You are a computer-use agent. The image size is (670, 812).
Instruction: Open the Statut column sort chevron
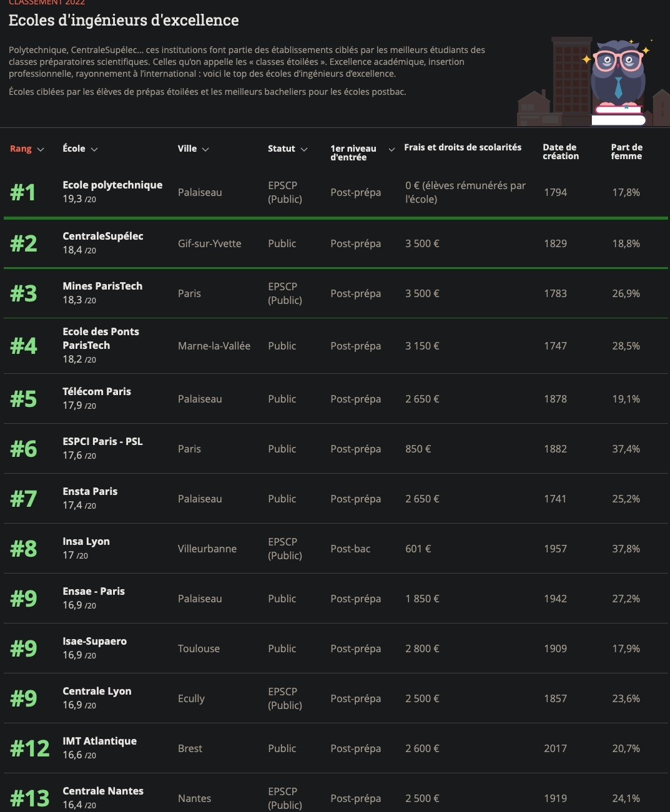[304, 150]
